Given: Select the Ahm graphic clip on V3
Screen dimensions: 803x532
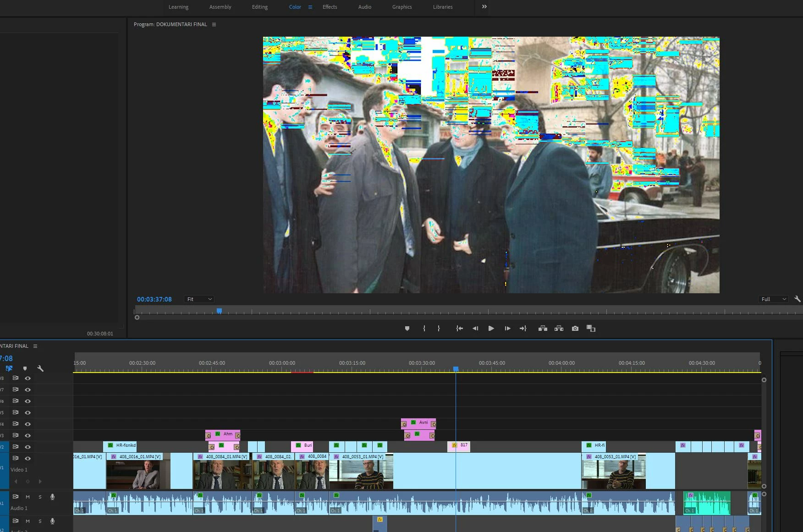Looking at the screenshot, I should (223, 434).
